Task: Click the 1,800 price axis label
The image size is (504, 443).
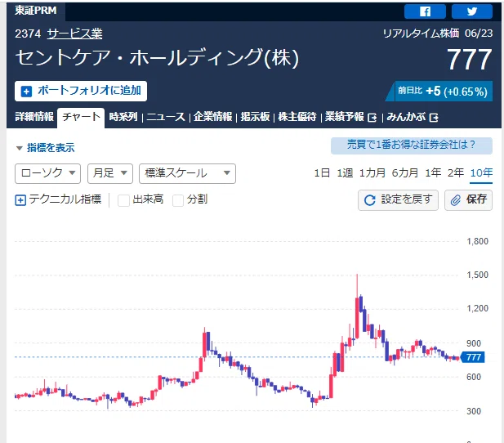Action: 477,241
